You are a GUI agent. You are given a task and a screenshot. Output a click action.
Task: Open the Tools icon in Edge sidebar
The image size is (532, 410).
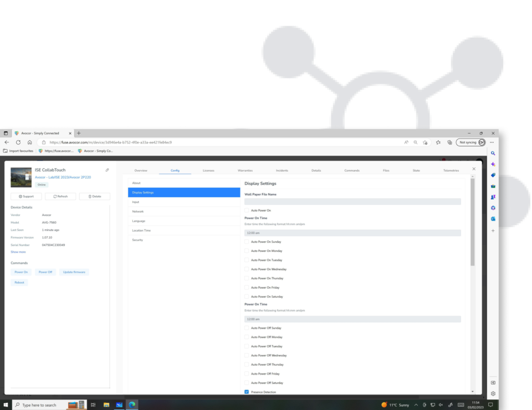[493, 187]
